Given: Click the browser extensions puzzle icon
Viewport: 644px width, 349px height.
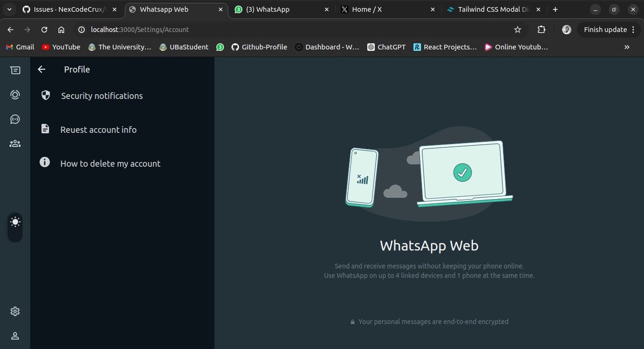Looking at the screenshot, I should tap(541, 29).
